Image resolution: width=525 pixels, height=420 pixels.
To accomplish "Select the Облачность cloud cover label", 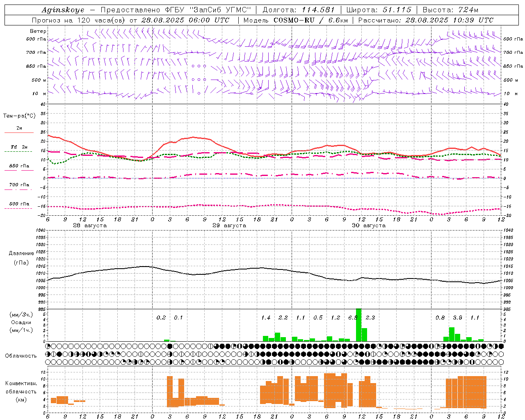I will [21, 356].
